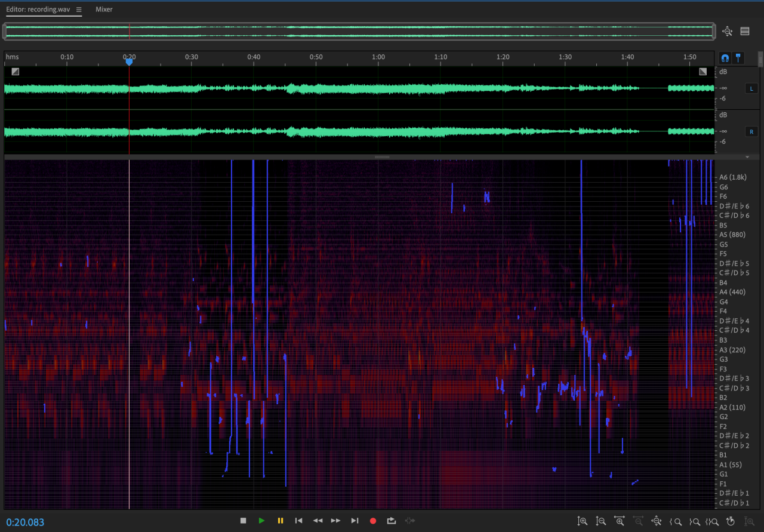Screen dimensions: 764x532
Task: Click Zoom In (Time) icon
Action: 620,521
